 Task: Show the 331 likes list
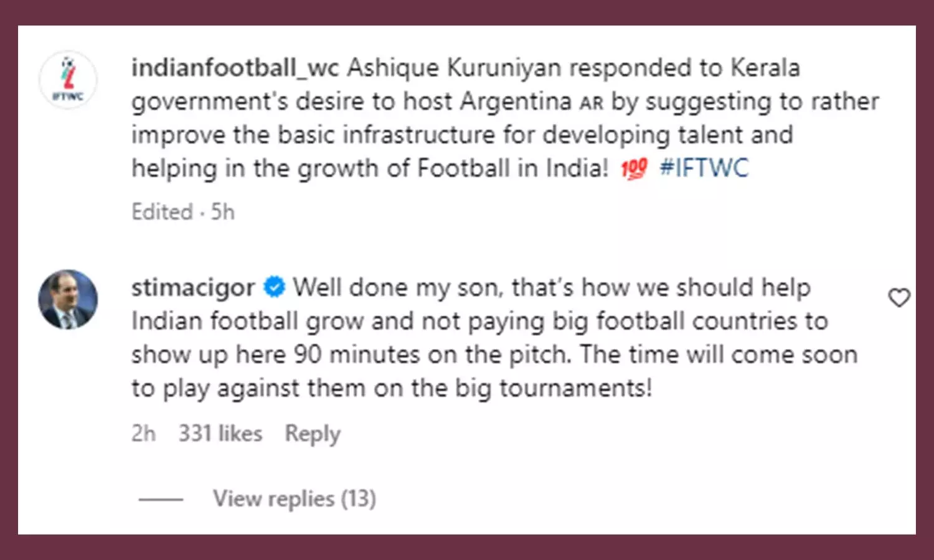(220, 433)
